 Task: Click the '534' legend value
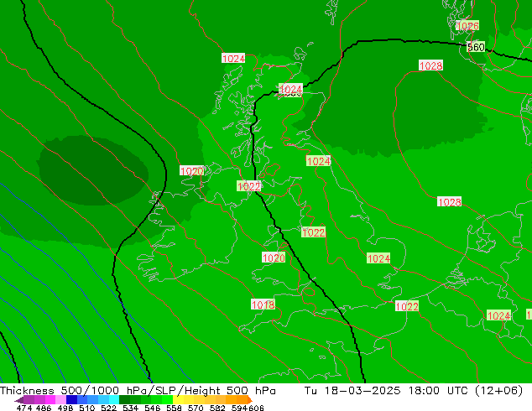[x=130, y=408]
